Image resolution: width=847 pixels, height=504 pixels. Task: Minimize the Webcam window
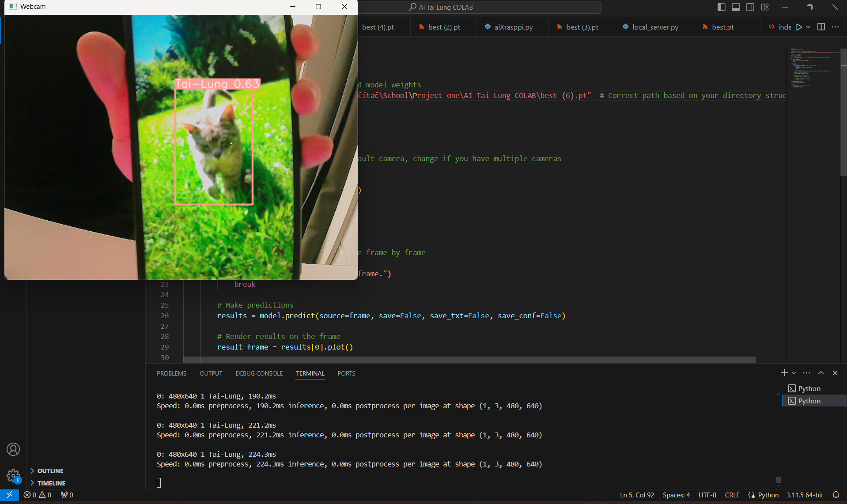pyautogui.click(x=292, y=7)
